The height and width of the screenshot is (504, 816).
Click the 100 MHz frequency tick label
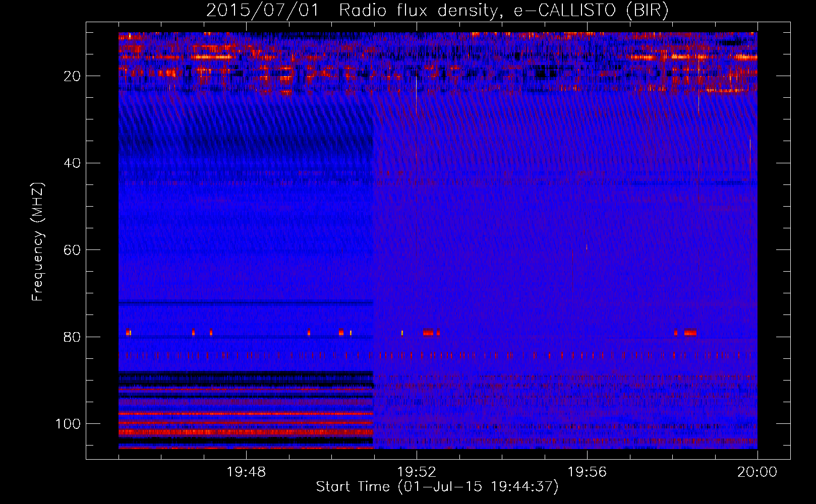69,424
